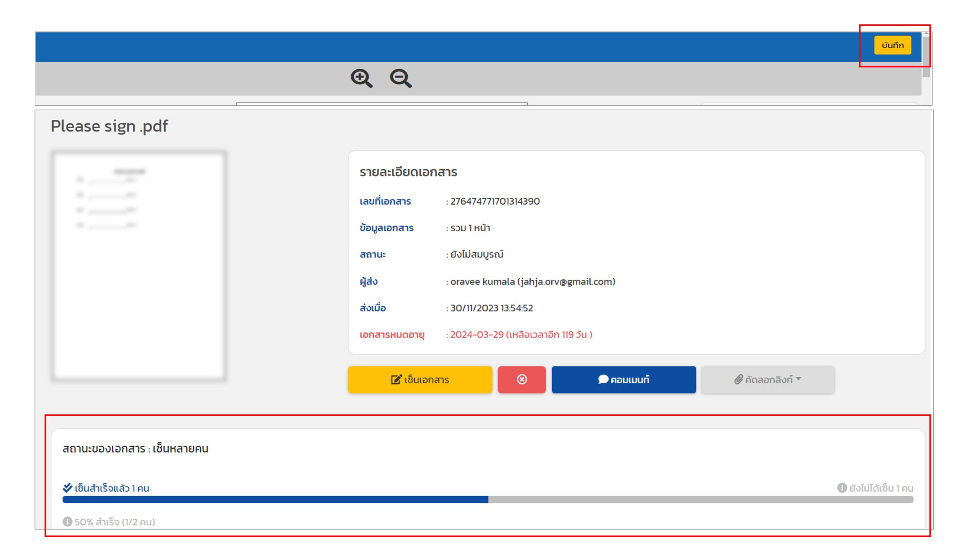Click the blue filled signing progress bar

[x=275, y=499]
